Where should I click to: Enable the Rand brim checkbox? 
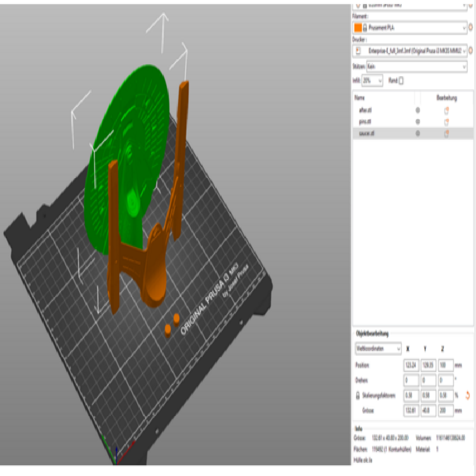[401, 80]
